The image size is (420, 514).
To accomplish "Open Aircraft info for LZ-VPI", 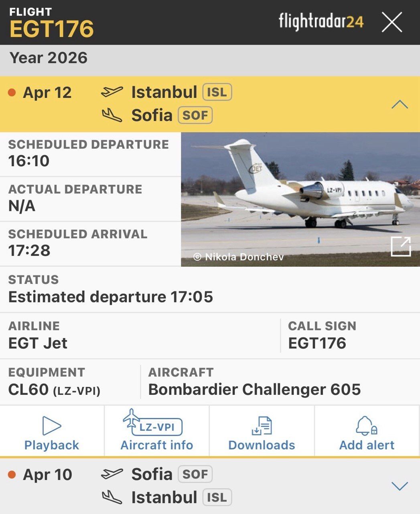I will pyautogui.click(x=156, y=431).
